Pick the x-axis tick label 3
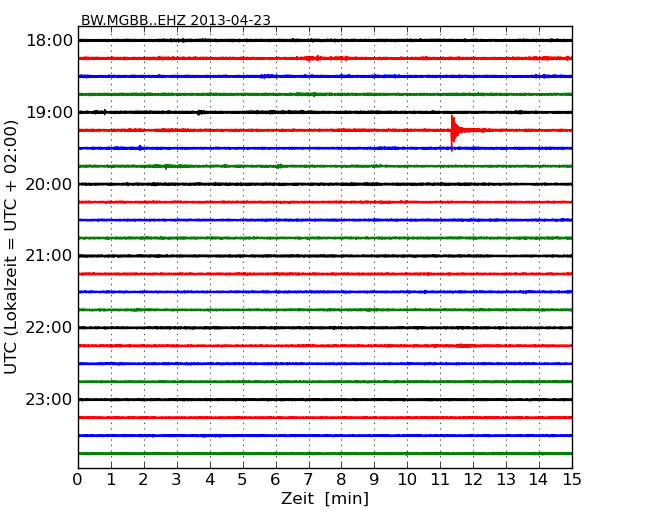 click(177, 480)
